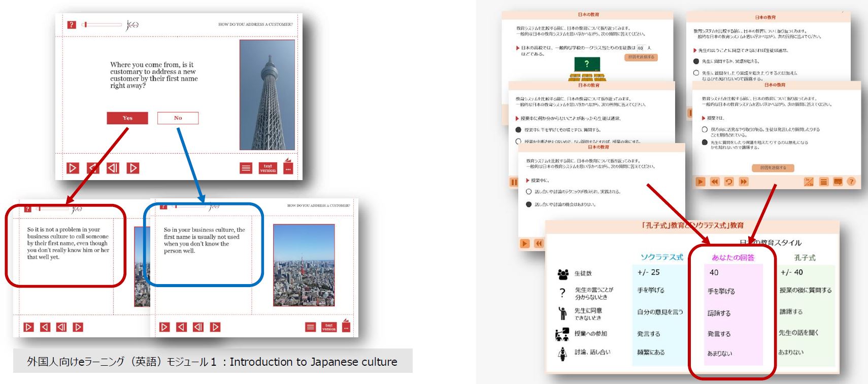Screen dimensions: 868x384
Task: Click the back triangle on the 'not a problem' slide
Action: (45, 327)
